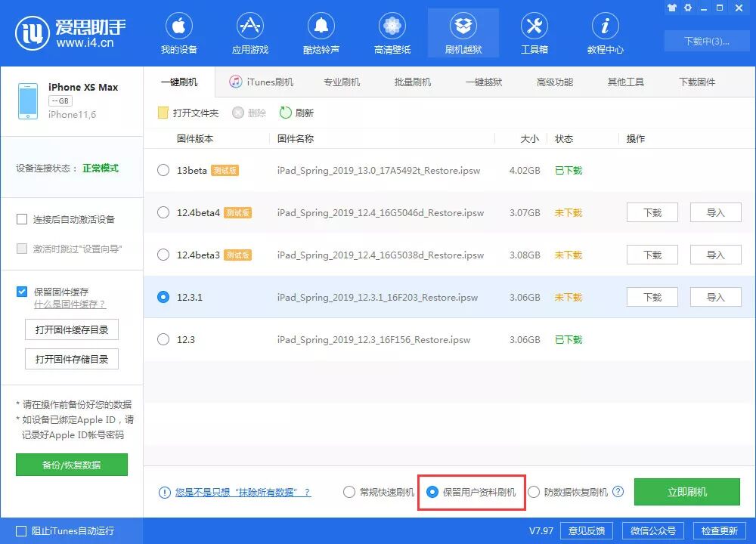Click 测试版 badge on 13beta row
Viewport: 756px width, 544px height.
coord(225,170)
